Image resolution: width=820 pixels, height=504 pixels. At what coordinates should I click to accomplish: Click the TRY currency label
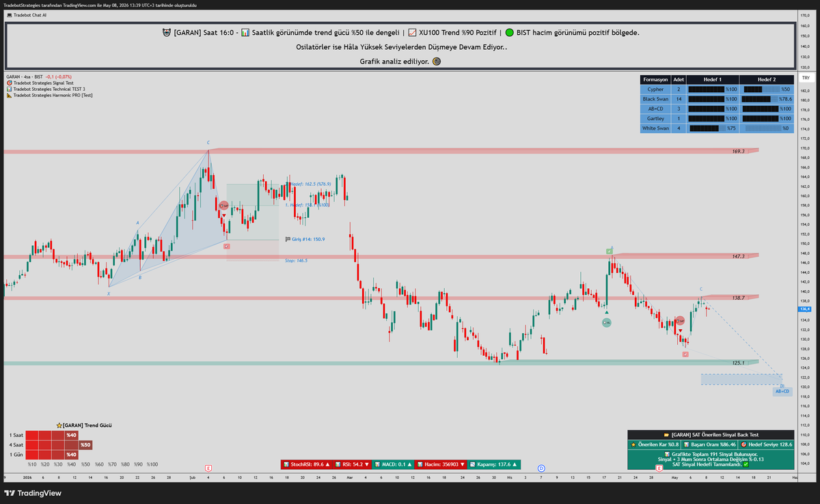point(806,79)
